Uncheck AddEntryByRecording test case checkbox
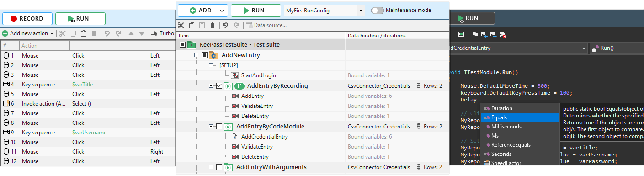The height and width of the screenshot is (176, 644). click(219, 86)
